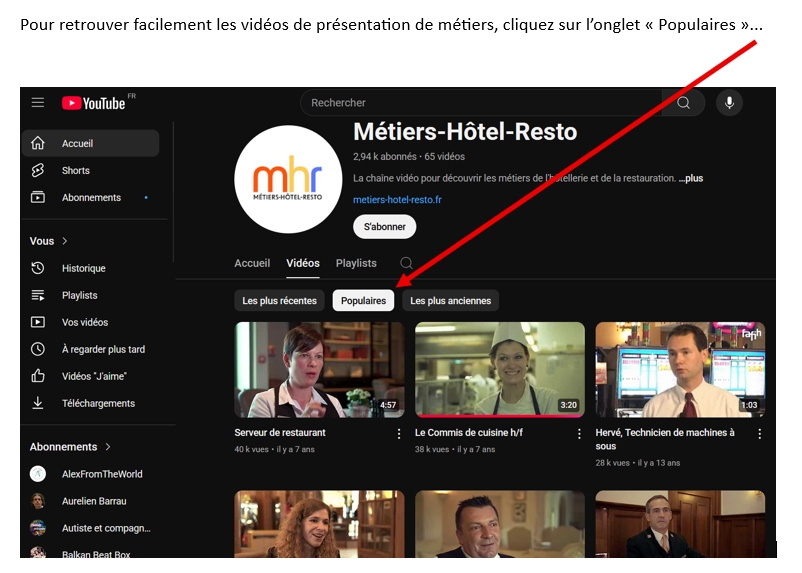The width and height of the screenshot is (802, 573).
Task: Click the Rechercher search field
Action: [x=481, y=103]
